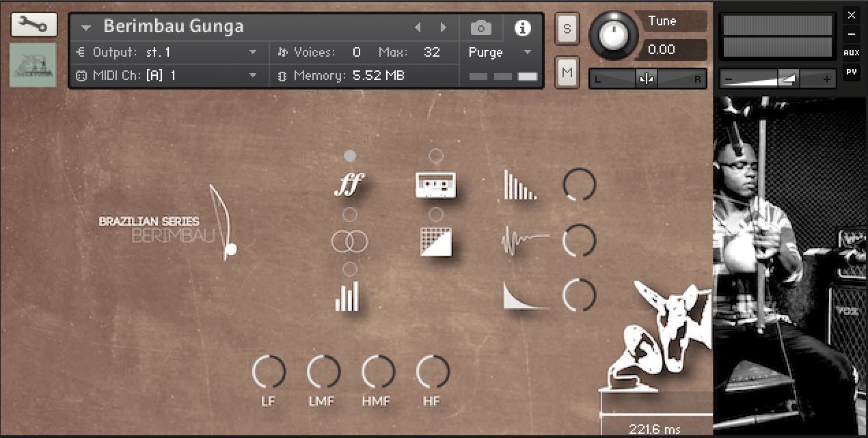Toggle the circle indicator above the ff icon
868x438 pixels.
coord(349,156)
